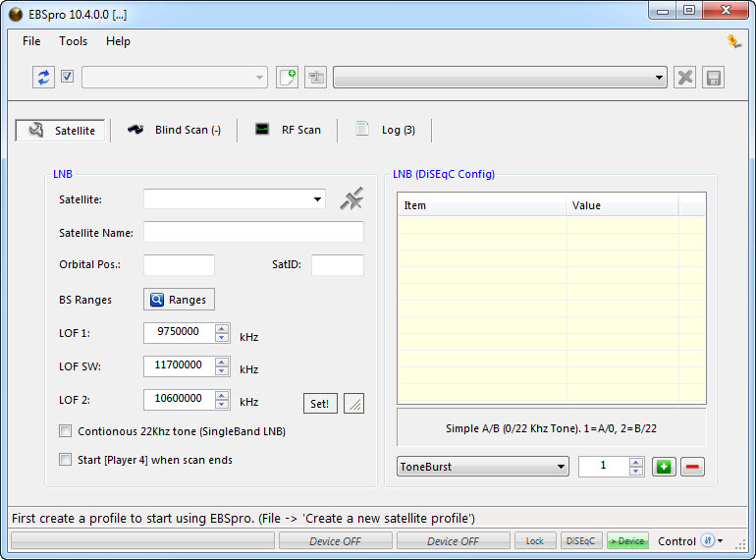Image resolution: width=756 pixels, height=560 pixels.
Task: Click the Control gear icon in status bar
Action: point(707,540)
